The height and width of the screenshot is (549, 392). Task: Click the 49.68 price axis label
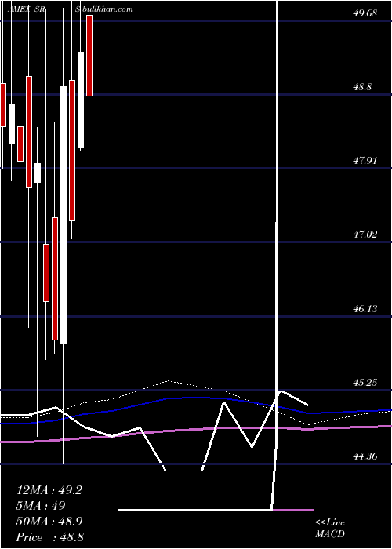[365, 13]
